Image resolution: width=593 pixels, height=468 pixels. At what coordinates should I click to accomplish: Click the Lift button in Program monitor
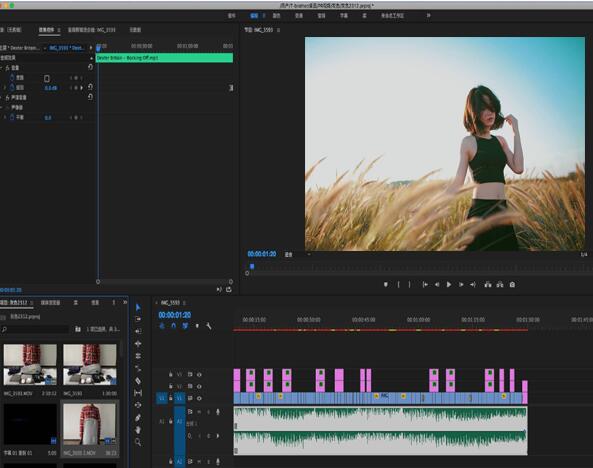tap(488, 285)
